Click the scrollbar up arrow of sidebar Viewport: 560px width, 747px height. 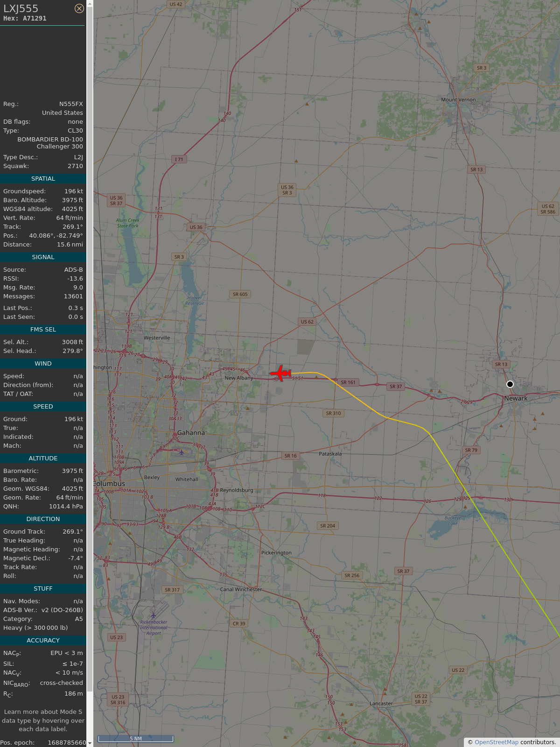click(90, 3)
